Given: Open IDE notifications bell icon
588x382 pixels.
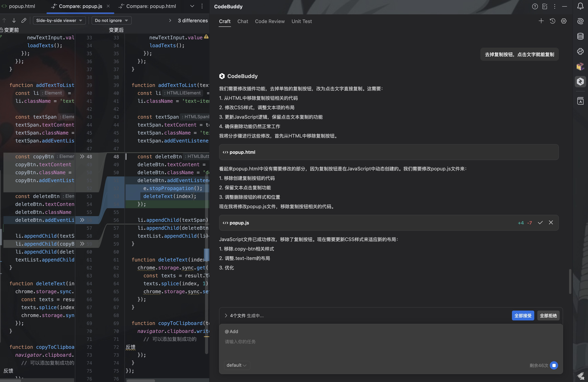Looking at the screenshot, I should pos(580,6).
